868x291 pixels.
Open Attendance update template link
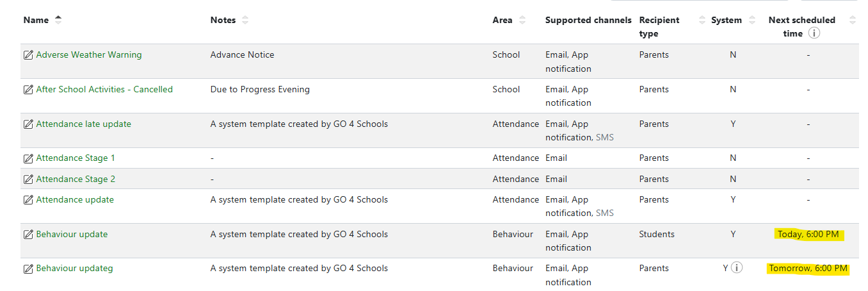pyautogui.click(x=75, y=200)
